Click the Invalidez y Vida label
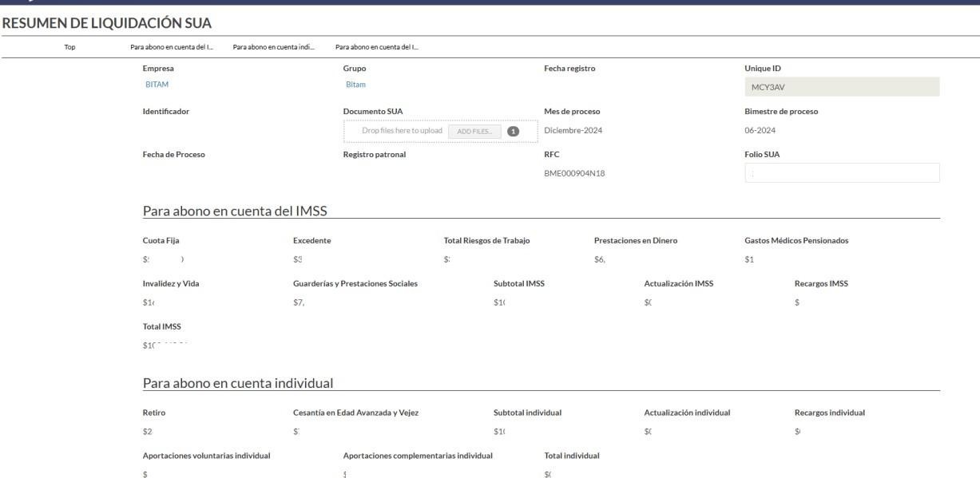This screenshot has width=980, height=478. coord(172,284)
